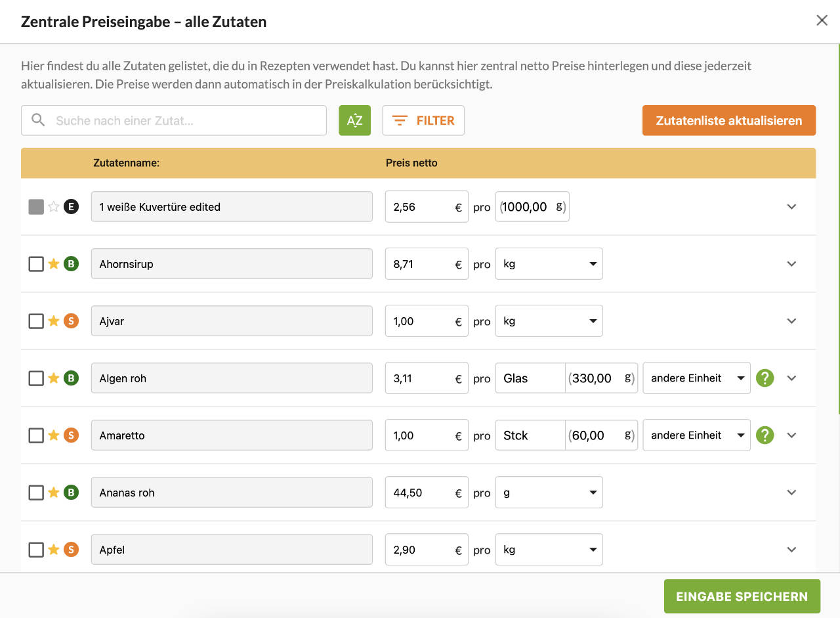Click the price field for Apfel

point(420,550)
